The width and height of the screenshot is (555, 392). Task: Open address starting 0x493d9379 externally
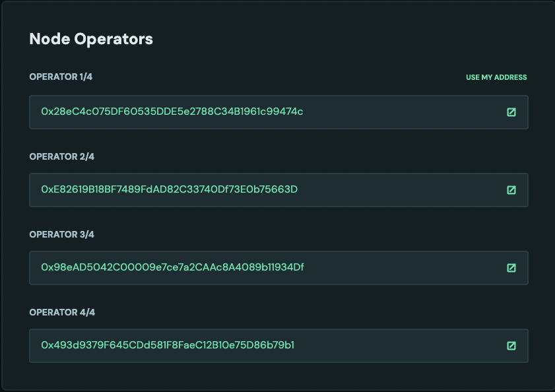click(x=511, y=345)
